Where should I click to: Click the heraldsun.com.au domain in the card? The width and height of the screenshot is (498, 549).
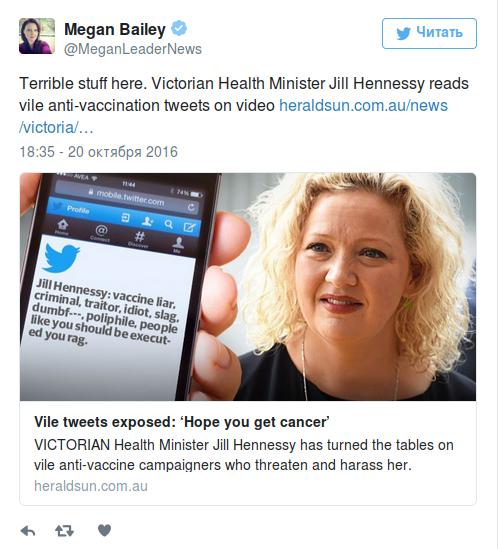pos(91,486)
